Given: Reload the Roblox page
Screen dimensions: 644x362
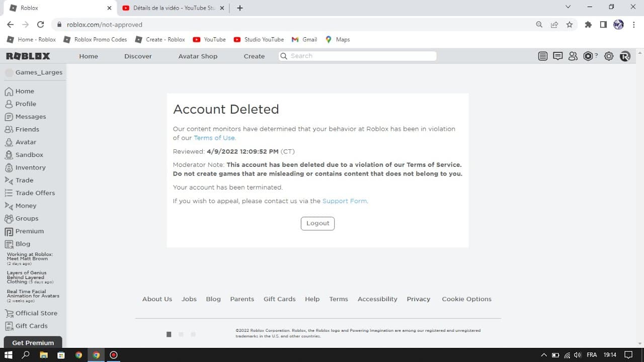Looking at the screenshot, I should click(41, 24).
